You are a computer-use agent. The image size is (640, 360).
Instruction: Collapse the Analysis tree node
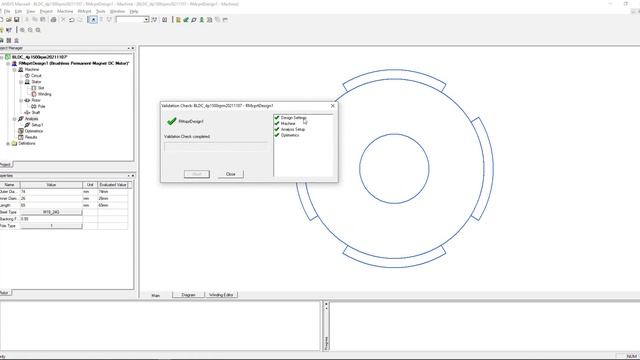(x=15, y=119)
